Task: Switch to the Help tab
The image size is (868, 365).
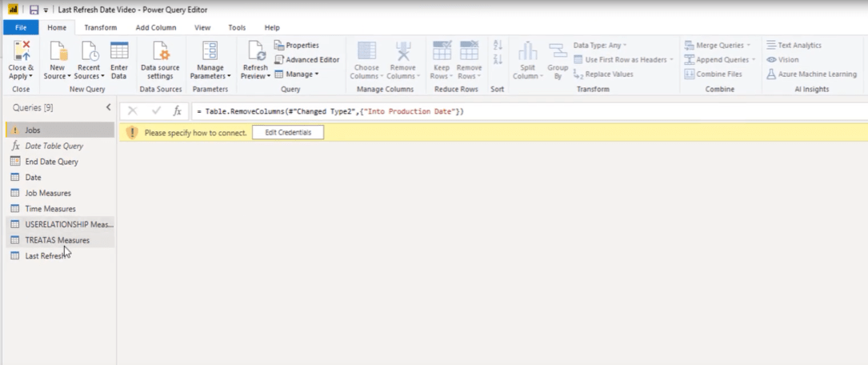Action: pyautogui.click(x=272, y=28)
